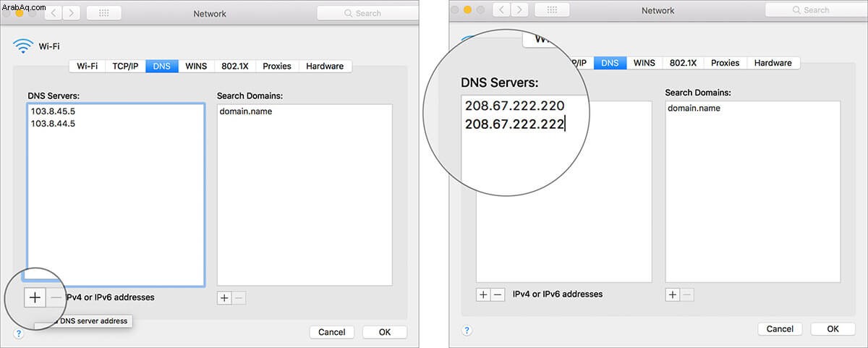Open the Proxies tab in the left window

coord(277,66)
